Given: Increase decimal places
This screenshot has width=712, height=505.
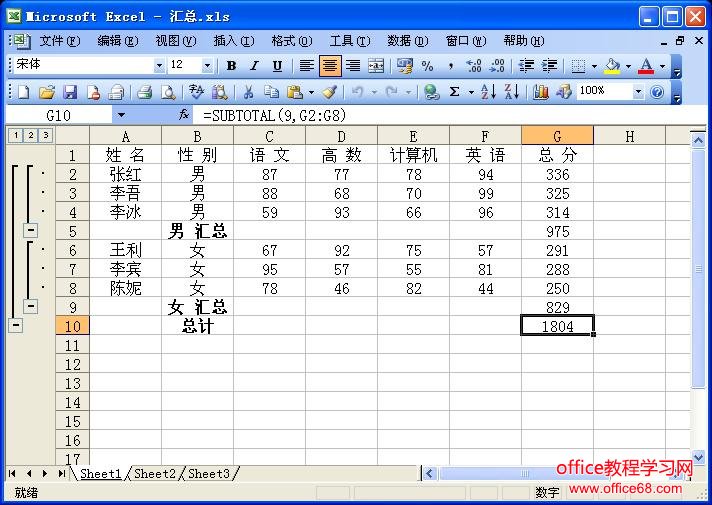Looking at the screenshot, I should pos(474,66).
